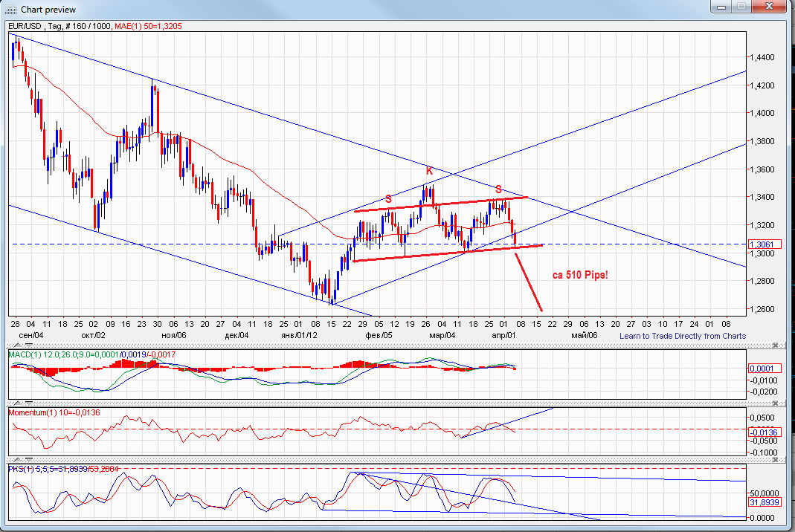Close the Momentum indicator panel

tap(775, 403)
